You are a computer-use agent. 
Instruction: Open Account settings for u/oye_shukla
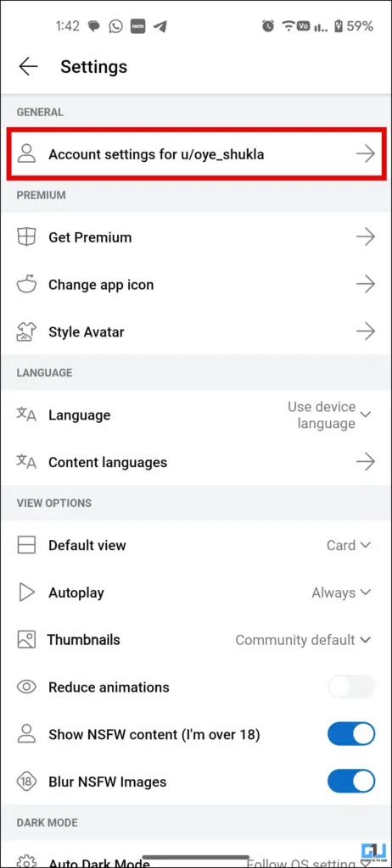click(196, 154)
